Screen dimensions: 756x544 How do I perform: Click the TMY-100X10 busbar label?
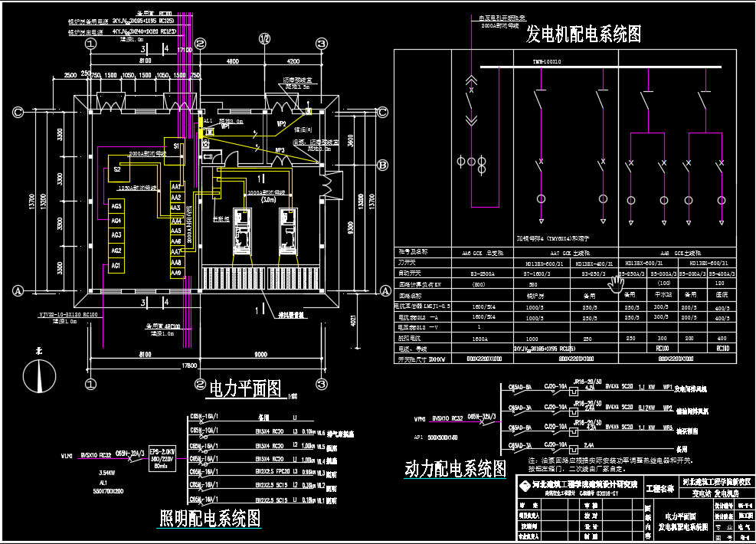coord(547,62)
